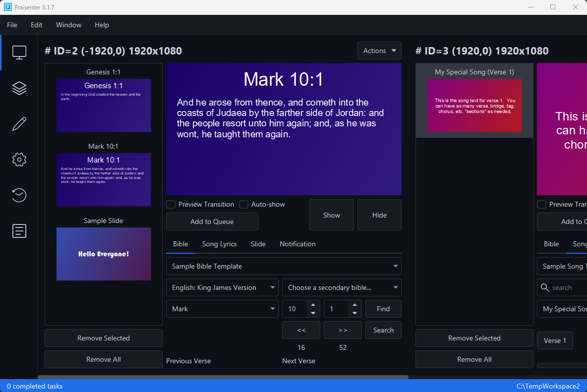The width and height of the screenshot is (587, 392).
Task: Open the Sample Bible Template dropdown
Action: [284, 266]
